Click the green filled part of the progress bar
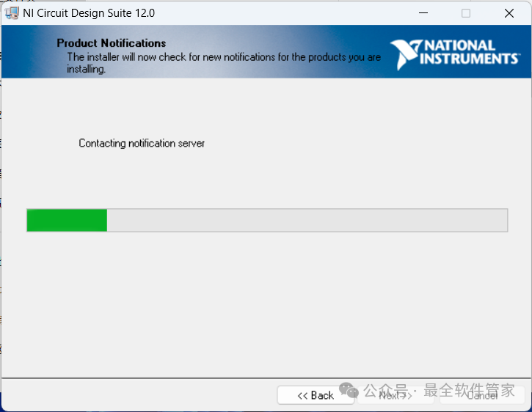 [x=67, y=220]
